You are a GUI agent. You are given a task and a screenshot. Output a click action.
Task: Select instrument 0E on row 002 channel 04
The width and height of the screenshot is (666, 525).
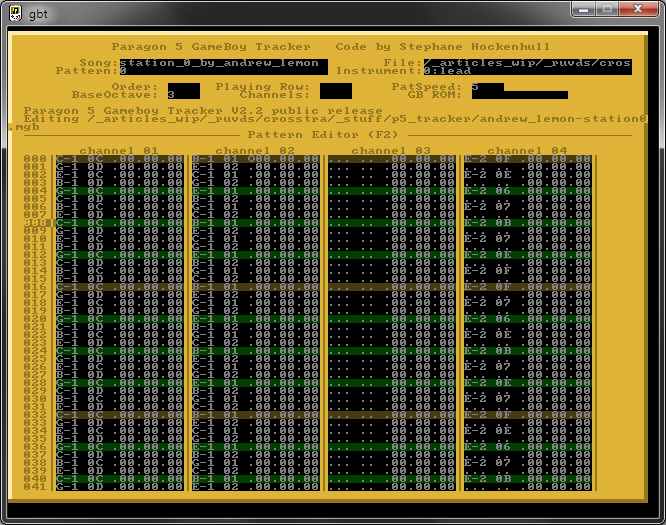pos(503,175)
